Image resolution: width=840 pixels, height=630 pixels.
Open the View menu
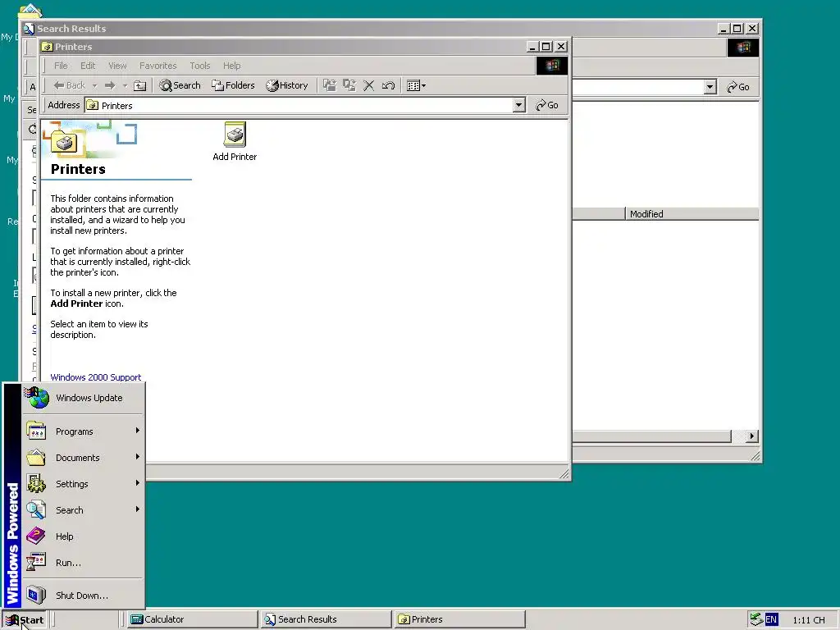117,66
